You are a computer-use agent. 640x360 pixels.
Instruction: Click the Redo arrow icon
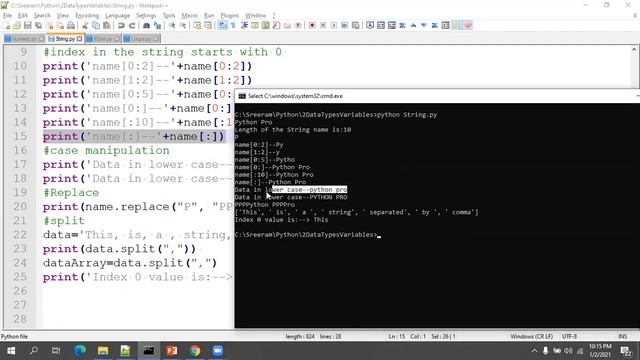point(132,25)
